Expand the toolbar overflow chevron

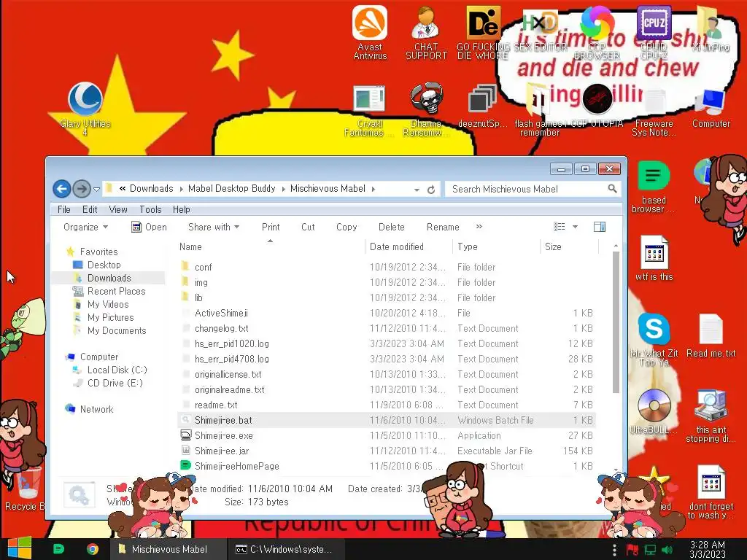pos(479,227)
